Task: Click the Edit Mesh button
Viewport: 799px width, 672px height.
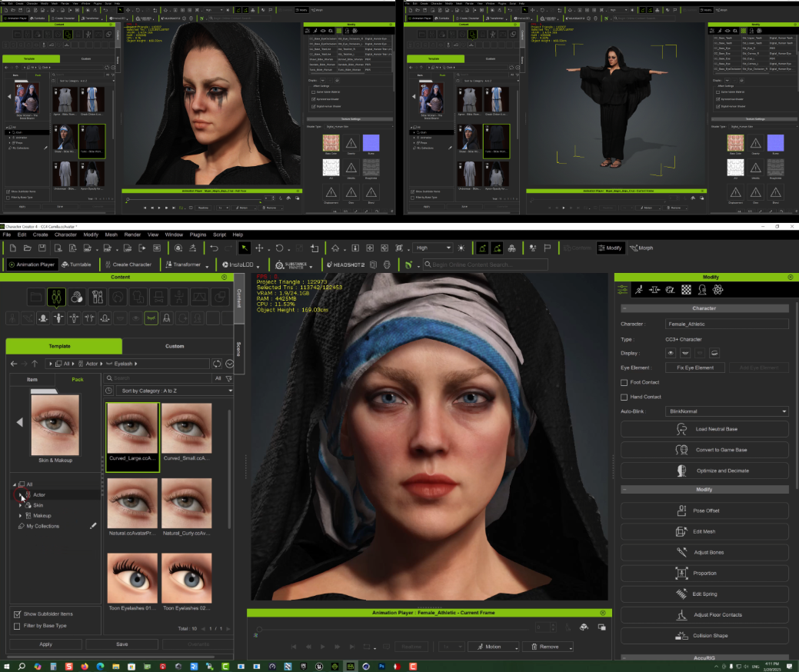Action: click(x=704, y=531)
